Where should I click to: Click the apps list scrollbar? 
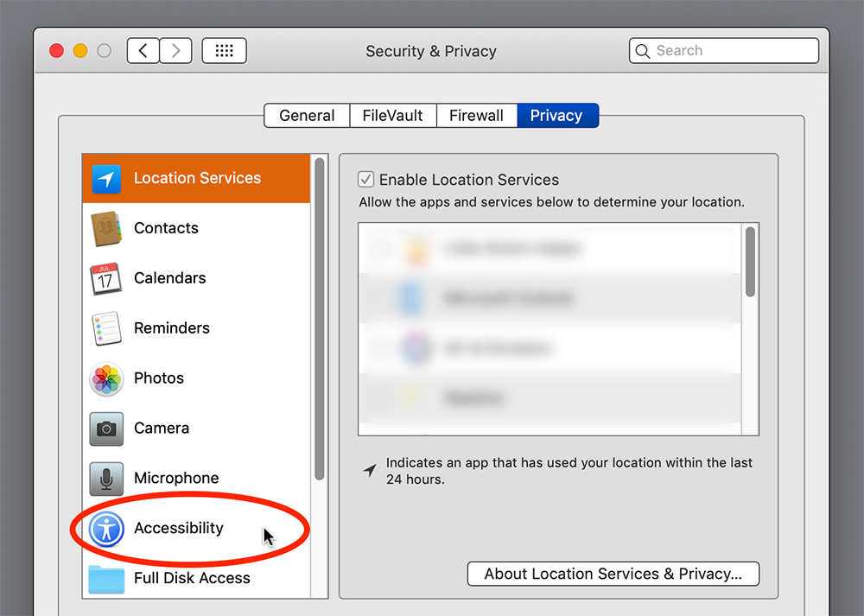click(x=751, y=261)
